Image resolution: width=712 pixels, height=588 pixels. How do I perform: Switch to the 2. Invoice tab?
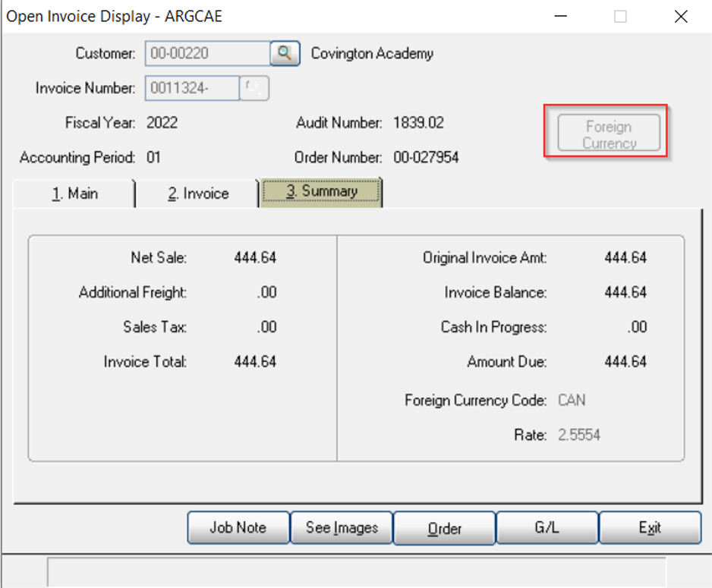(198, 193)
